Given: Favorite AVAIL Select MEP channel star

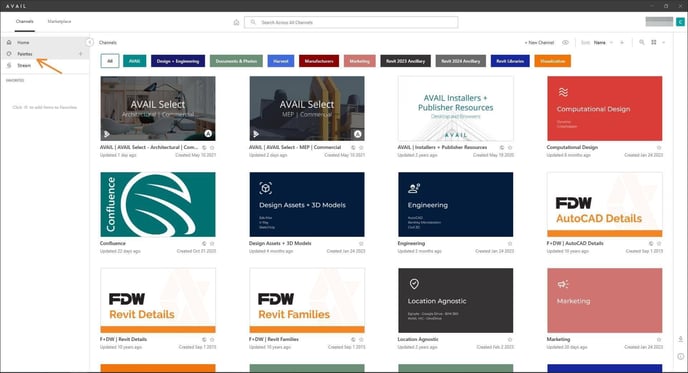Looking at the screenshot, I should (361, 147).
